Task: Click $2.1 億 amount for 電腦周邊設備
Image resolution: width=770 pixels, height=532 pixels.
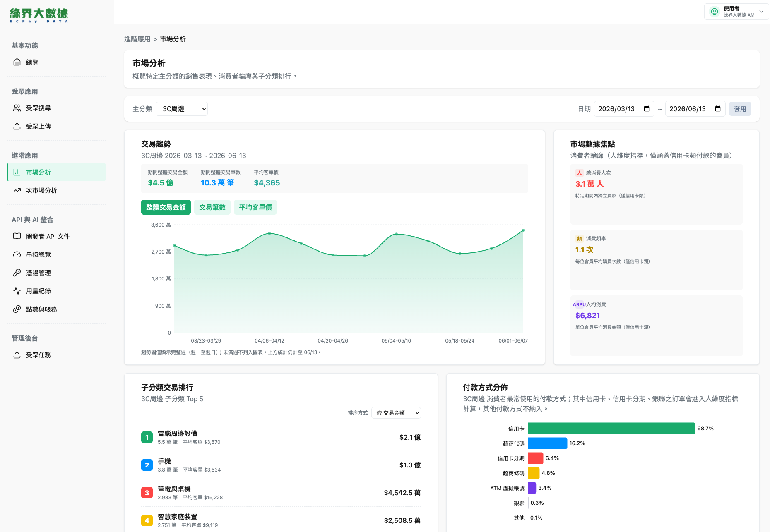Action: coord(410,437)
